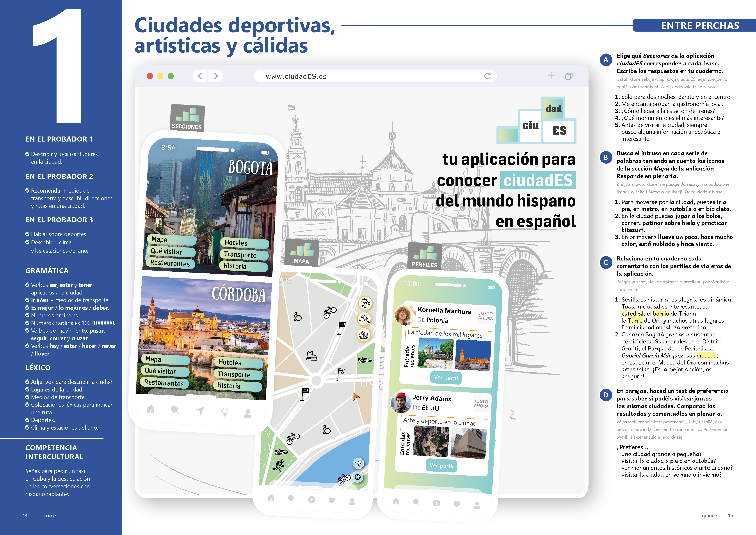Open Qué visitar under Córdoba
This screenshot has width=756, height=535.
165,371
